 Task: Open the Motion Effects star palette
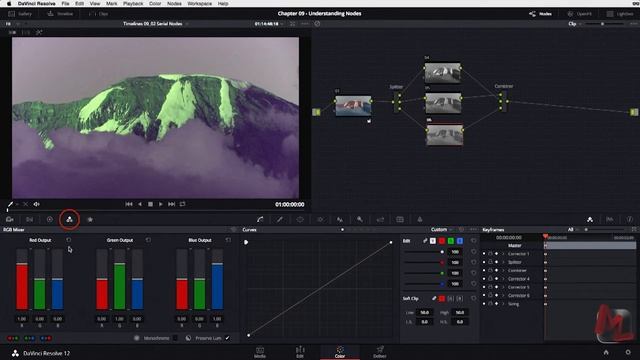[x=90, y=220]
